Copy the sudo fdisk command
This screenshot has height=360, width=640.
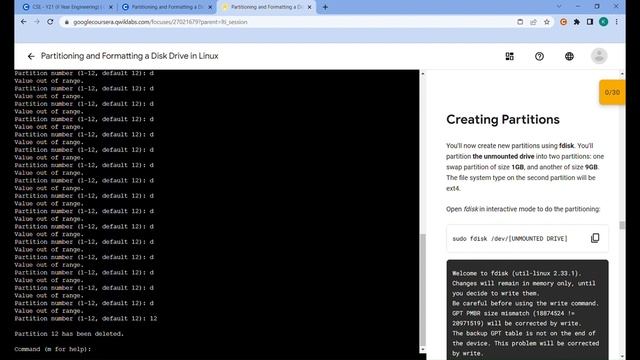(x=595, y=238)
